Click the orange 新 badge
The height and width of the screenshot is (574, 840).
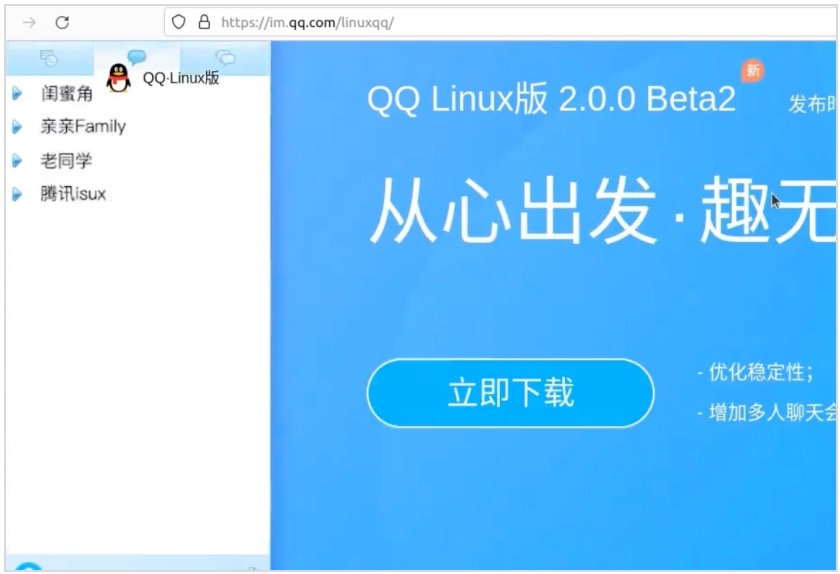point(753,70)
